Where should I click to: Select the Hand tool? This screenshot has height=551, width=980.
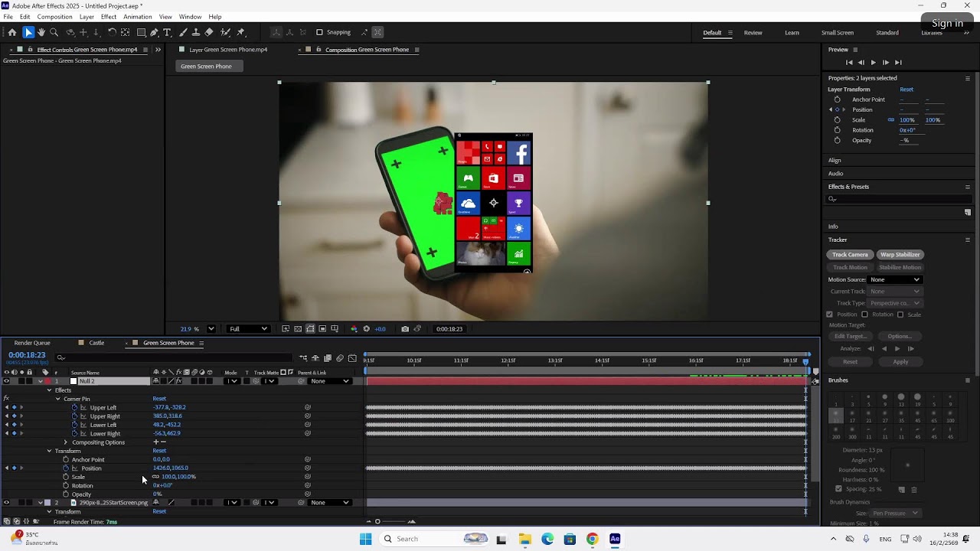41,32
